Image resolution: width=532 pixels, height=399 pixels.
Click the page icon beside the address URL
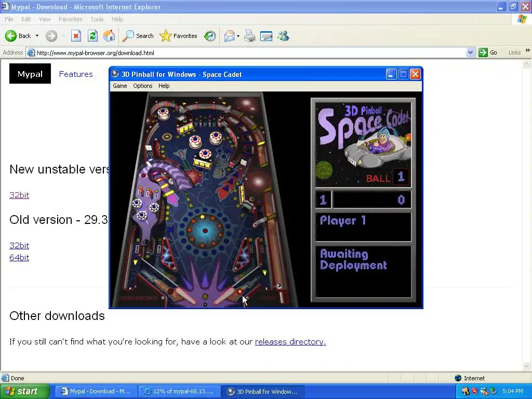tap(31, 52)
